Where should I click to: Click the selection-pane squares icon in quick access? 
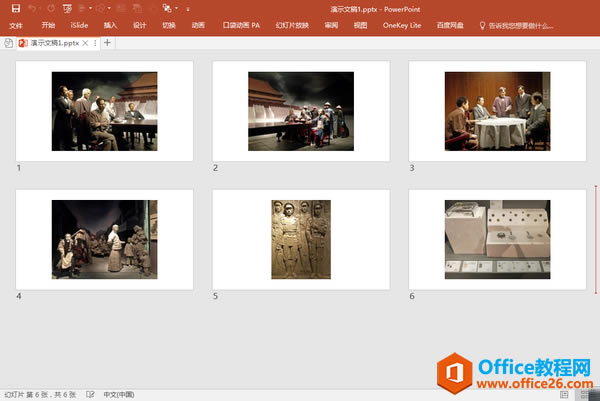167,8
